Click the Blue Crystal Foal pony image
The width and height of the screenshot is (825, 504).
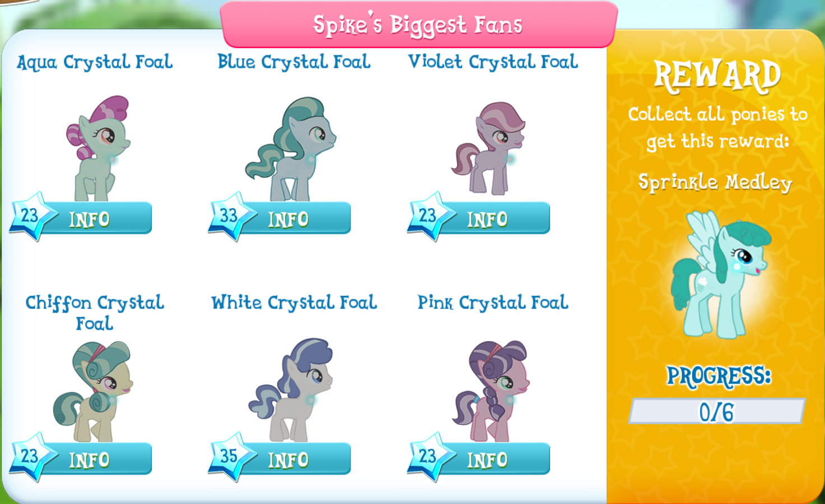coord(291,150)
